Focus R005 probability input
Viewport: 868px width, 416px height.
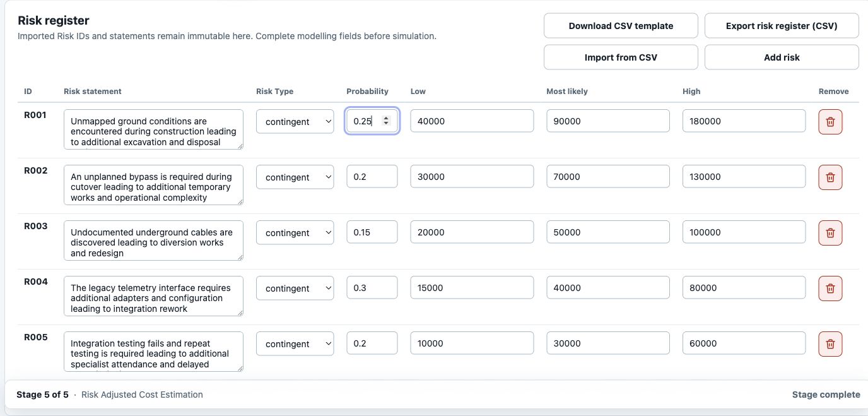pyautogui.click(x=372, y=343)
